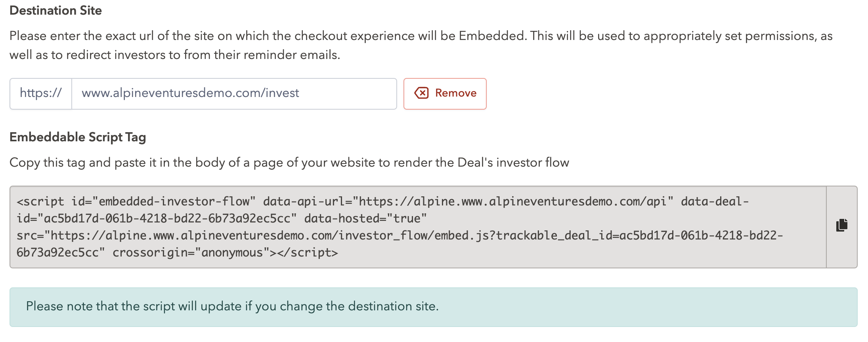Click the https:// prefix box
The width and height of the screenshot is (868, 342).
(x=41, y=93)
